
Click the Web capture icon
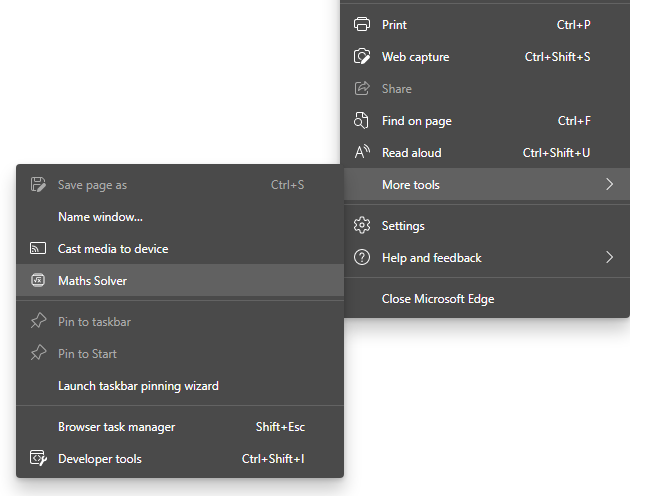pos(362,57)
